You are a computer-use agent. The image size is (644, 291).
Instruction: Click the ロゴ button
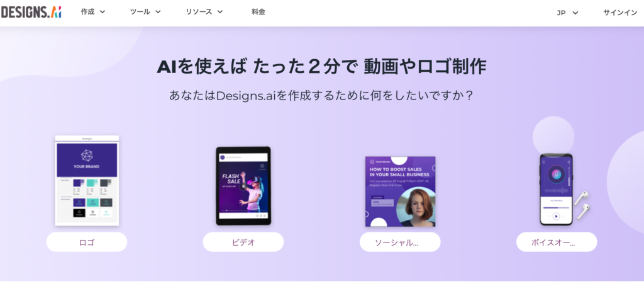pyautogui.click(x=87, y=242)
